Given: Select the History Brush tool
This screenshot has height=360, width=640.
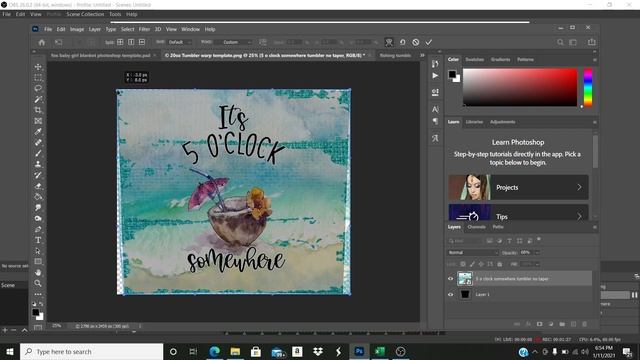Looking at the screenshot, I should 38,175.
